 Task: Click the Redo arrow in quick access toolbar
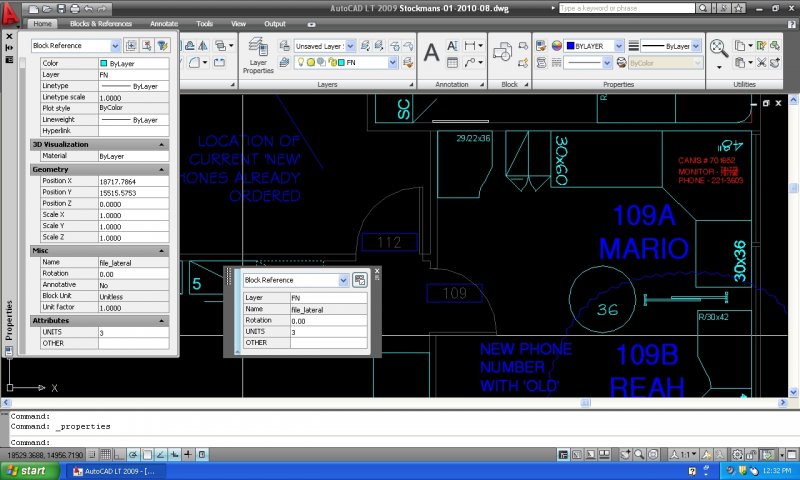pyautogui.click(x=102, y=9)
